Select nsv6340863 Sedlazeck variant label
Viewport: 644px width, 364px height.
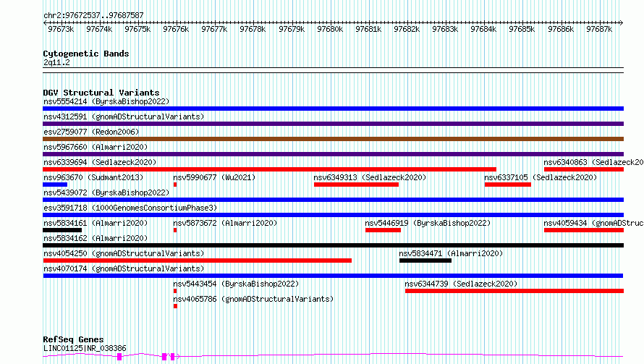[593, 162]
